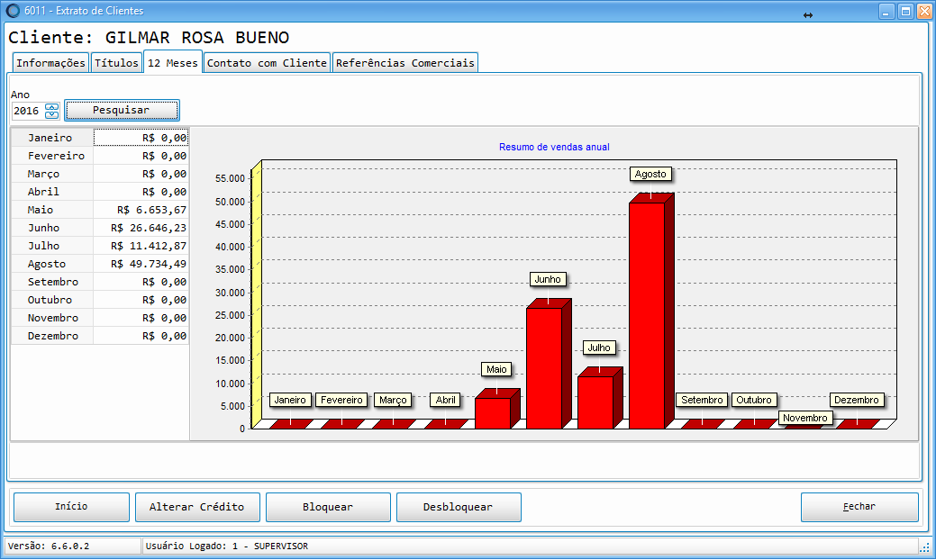
Task: Click the Início button
Action: 71,507
